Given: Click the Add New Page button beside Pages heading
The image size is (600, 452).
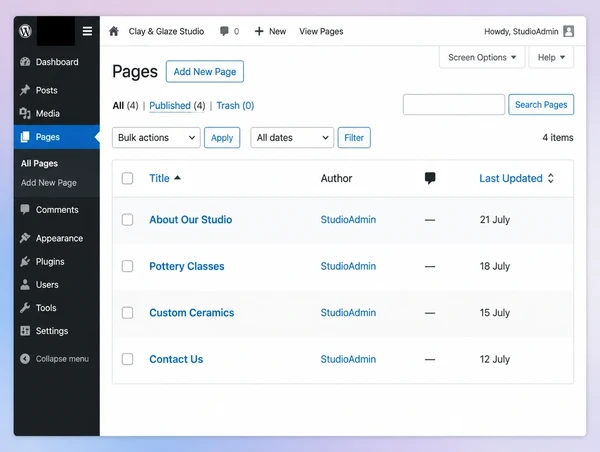Looking at the screenshot, I should coord(205,72).
